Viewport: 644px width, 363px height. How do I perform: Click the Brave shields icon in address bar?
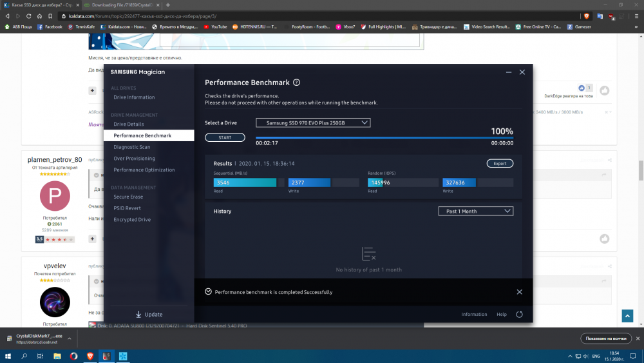coord(587,16)
